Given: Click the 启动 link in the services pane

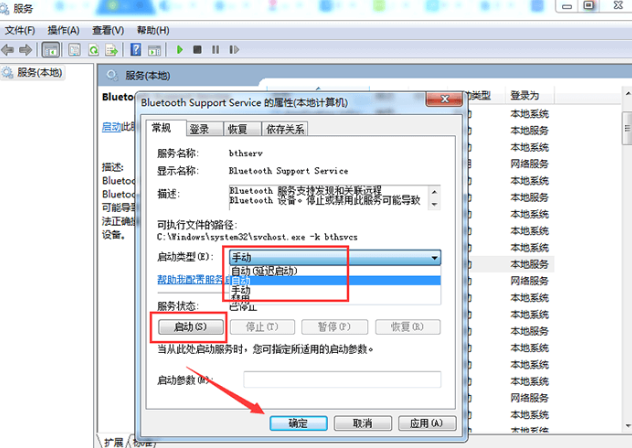Looking at the screenshot, I should pyautogui.click(x=111, y=127).
